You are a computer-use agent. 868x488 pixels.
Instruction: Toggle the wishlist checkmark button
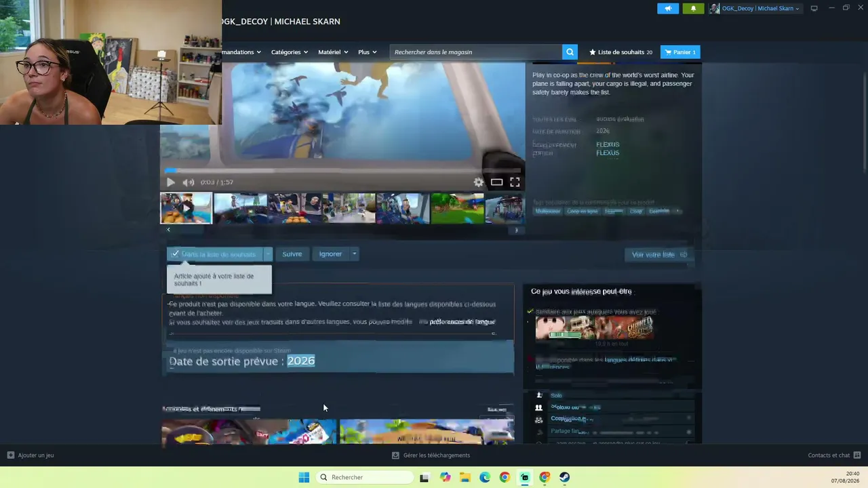tap(215, 254)
